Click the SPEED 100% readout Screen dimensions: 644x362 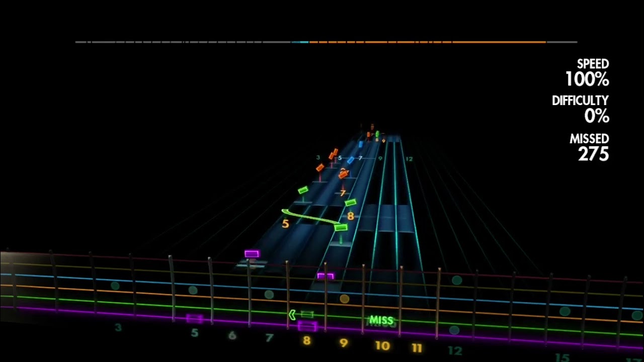click(587, 73)
